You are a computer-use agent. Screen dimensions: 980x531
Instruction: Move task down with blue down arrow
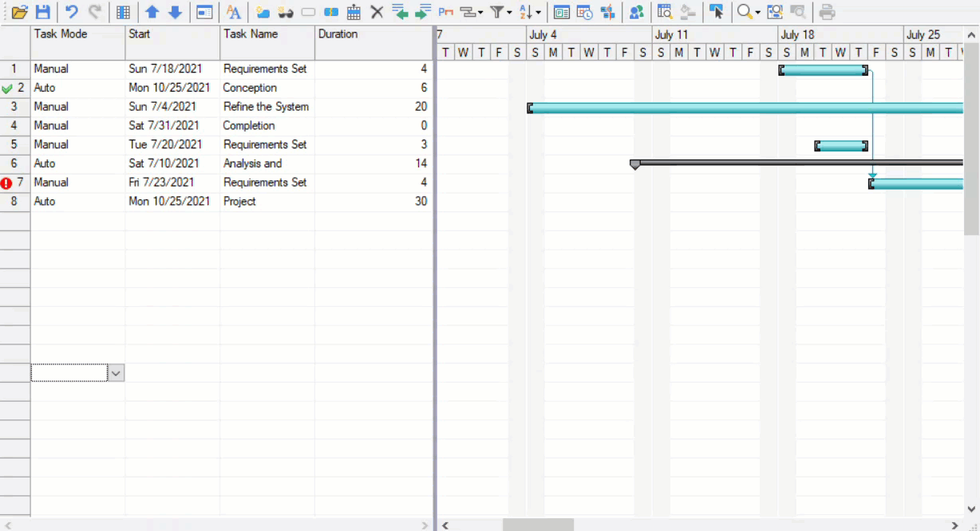(175, 12)
